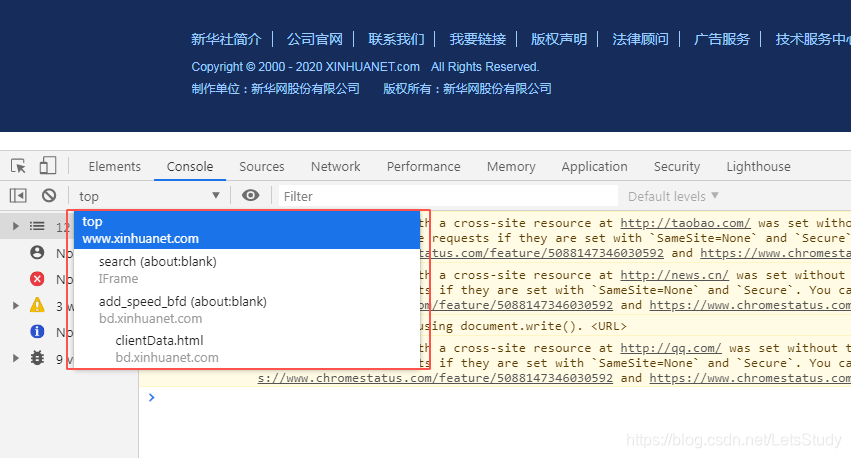Open the JavaScript context dropdown arrow
This screenshot has width=851, height=458.
point(216,195)
